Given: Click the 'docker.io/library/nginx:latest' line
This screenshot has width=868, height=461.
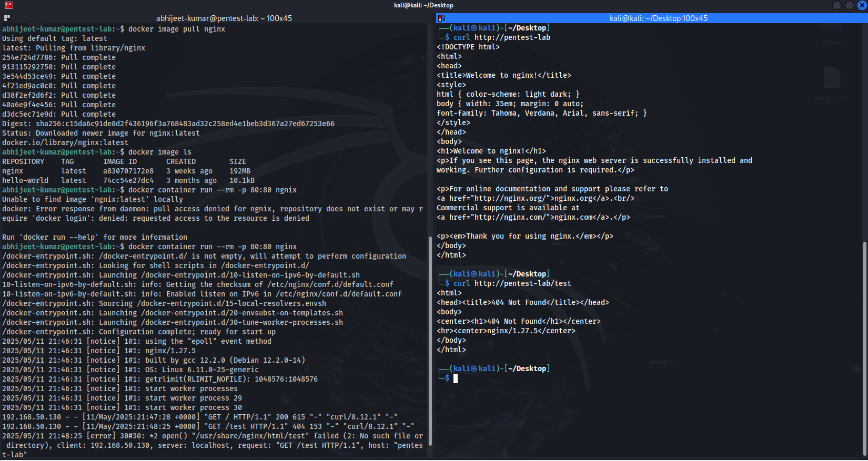Looking at the screenshot, I should pyautogui.click(x=65, y=142).
